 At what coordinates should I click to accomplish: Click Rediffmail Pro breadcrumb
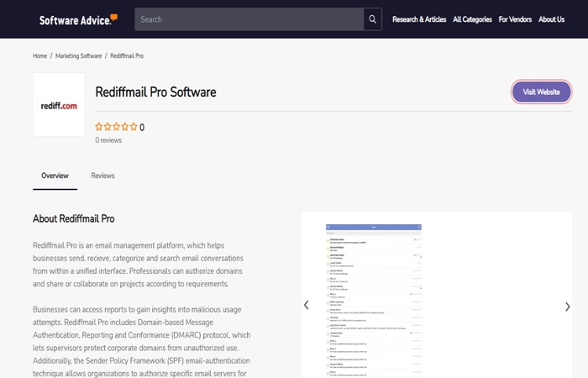127,56
